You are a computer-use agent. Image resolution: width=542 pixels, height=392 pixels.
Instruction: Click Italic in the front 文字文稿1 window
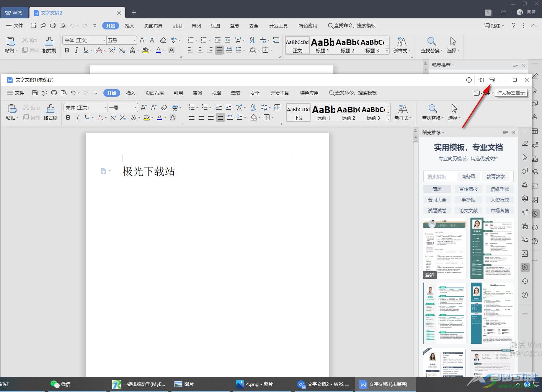[77, 118]
